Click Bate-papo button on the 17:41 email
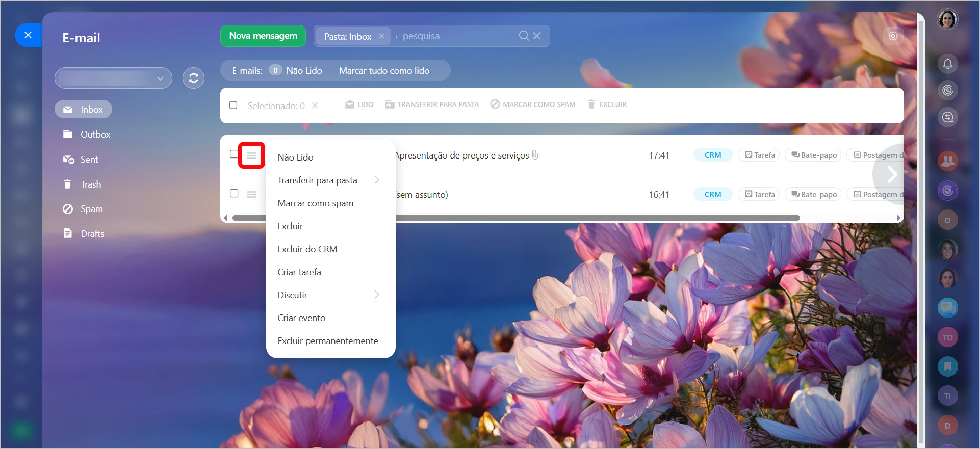Screen dimensions: 980x449 tap(813, 155)
